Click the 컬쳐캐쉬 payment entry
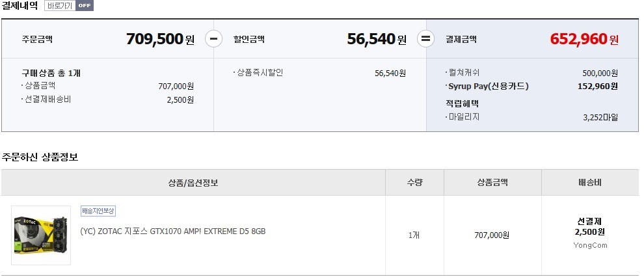 click(464, 73)
